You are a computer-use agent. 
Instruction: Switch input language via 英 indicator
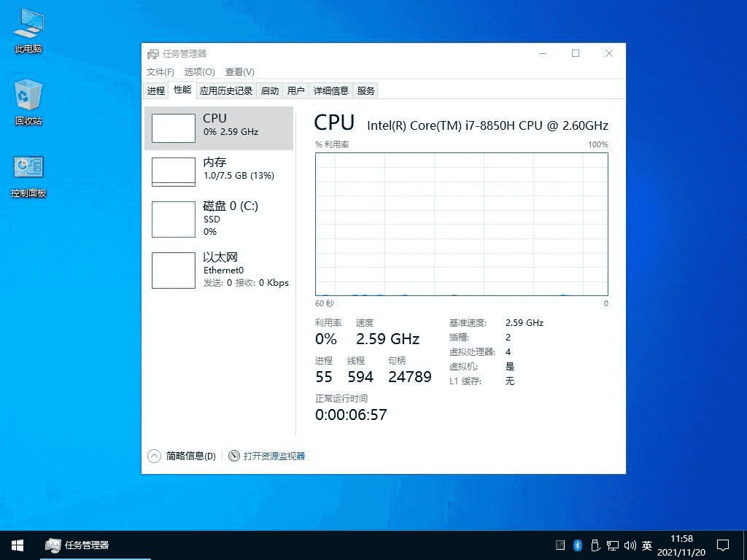coord(646,545)
